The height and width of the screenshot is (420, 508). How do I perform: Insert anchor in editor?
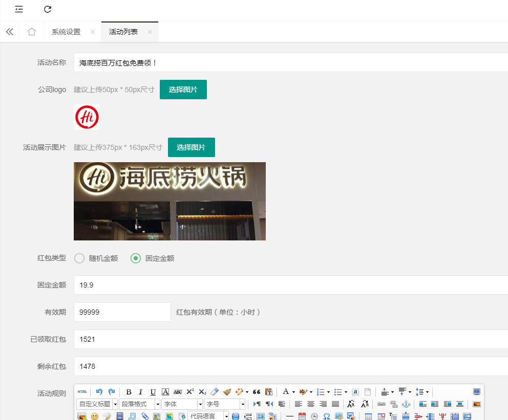406,404
